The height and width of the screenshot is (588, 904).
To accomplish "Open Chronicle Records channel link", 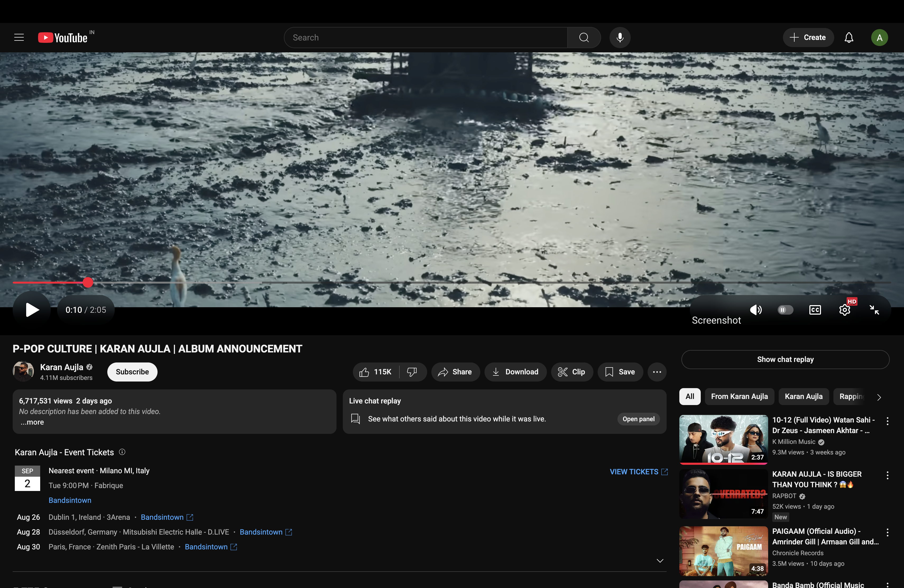I will 798,553.
